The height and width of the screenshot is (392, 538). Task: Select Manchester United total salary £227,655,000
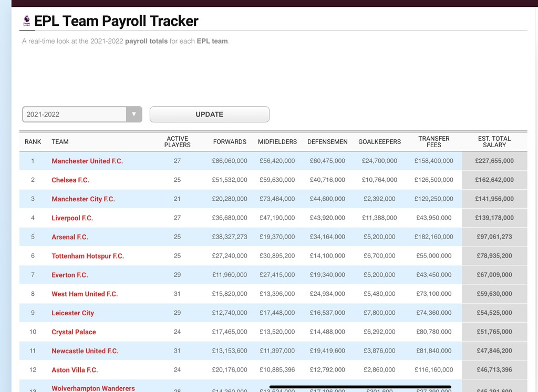494,161
